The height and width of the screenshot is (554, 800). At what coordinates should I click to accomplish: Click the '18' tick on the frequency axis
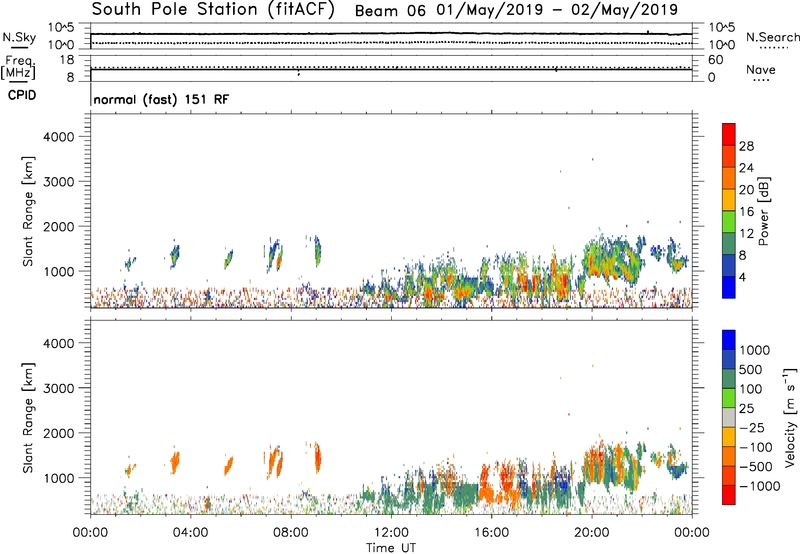tap(67, 60)
